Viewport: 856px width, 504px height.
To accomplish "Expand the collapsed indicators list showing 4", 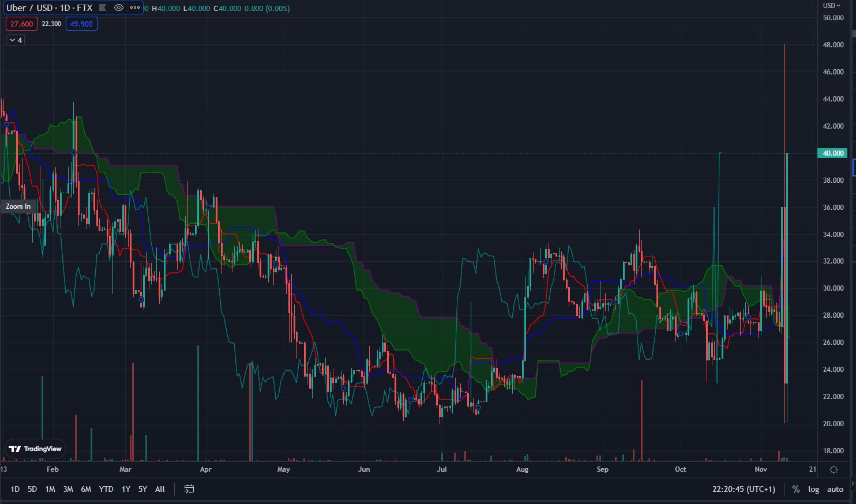I will pos(16,40).
